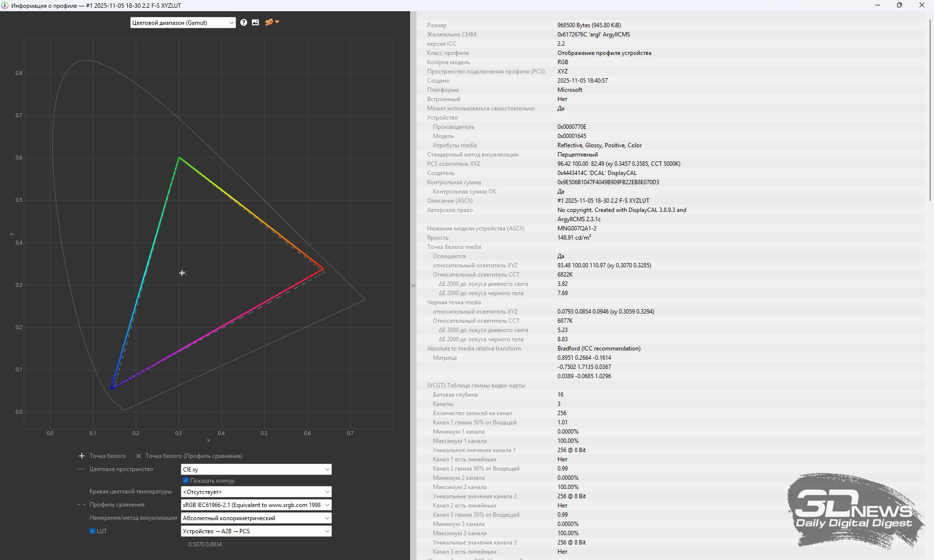Open the sRGB IEC61966-2.1 comparison profile dropdown
Image resolution: width=934 pixels, height=560 pixels.
point(256,505)
